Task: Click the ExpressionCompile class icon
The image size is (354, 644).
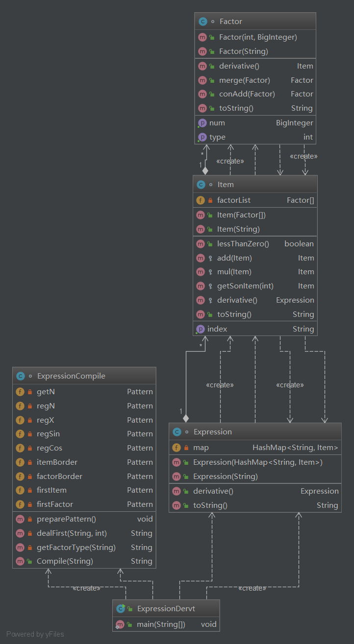Action: (21, 376)
